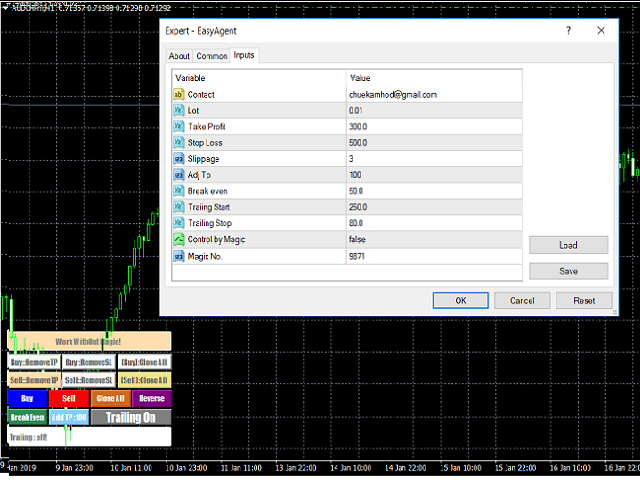Click the orange Close All button
The width and height of the screenshot is (640, 480).
click(111, 398)
